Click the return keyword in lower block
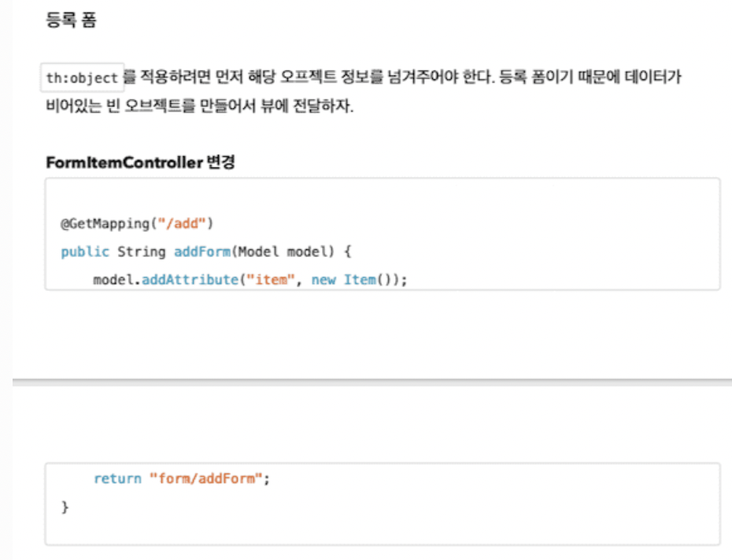This screenshot has width=732, height=560. [117, 479]
